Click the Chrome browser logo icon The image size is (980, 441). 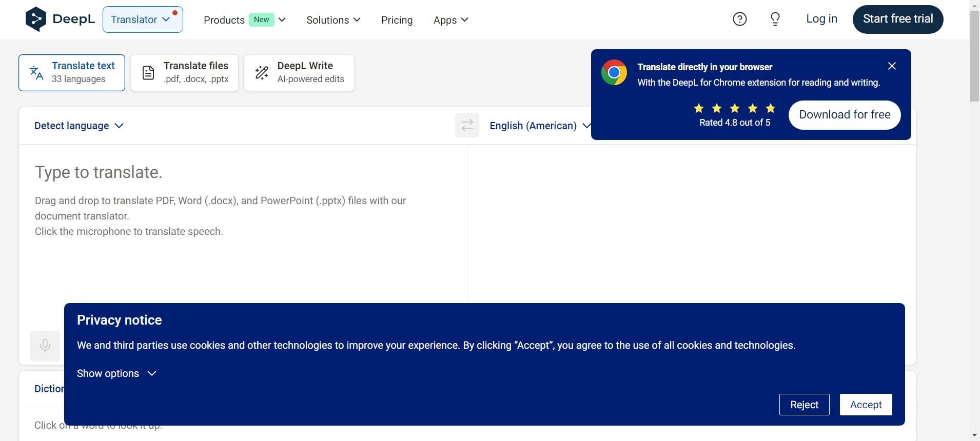pos(614,73)
